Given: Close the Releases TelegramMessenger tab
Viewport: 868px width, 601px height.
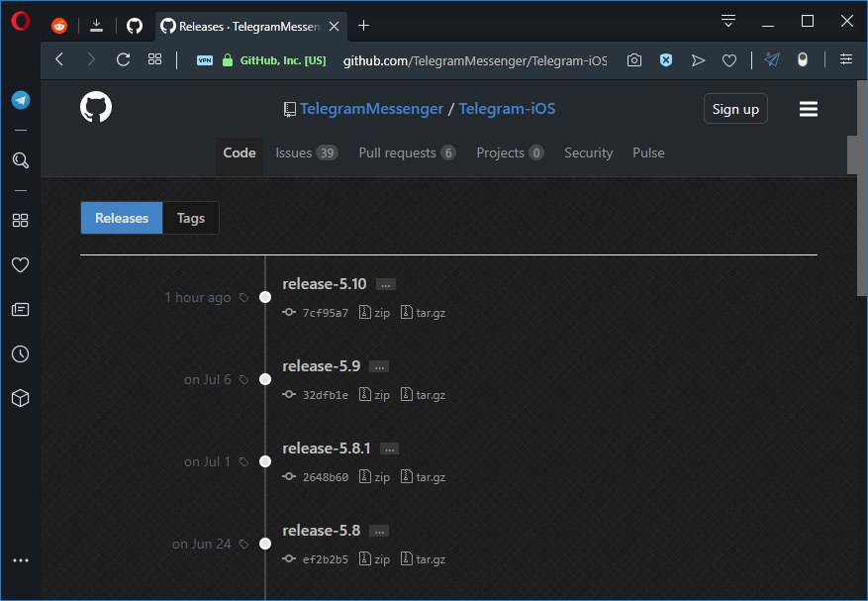Looking at the screenshot, I should coord(334,26).
